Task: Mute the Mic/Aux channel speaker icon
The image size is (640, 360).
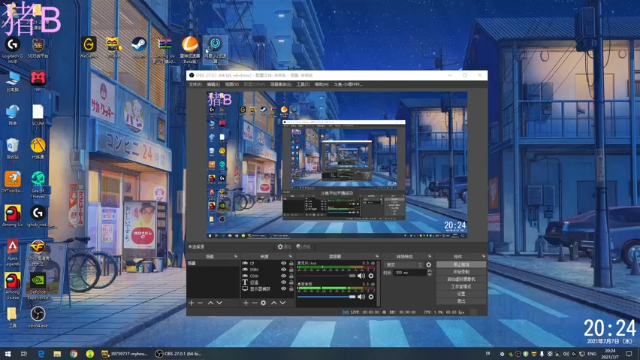Action: click(x=361, y=276)
